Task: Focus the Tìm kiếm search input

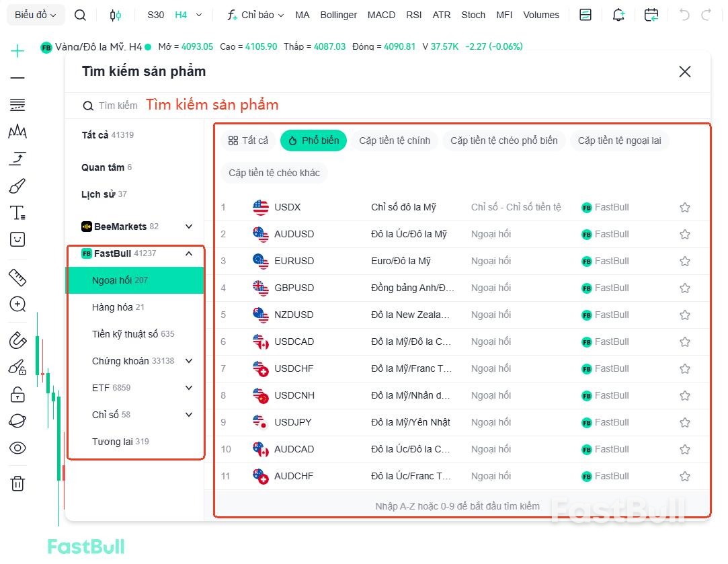Action: coord(388,106)
